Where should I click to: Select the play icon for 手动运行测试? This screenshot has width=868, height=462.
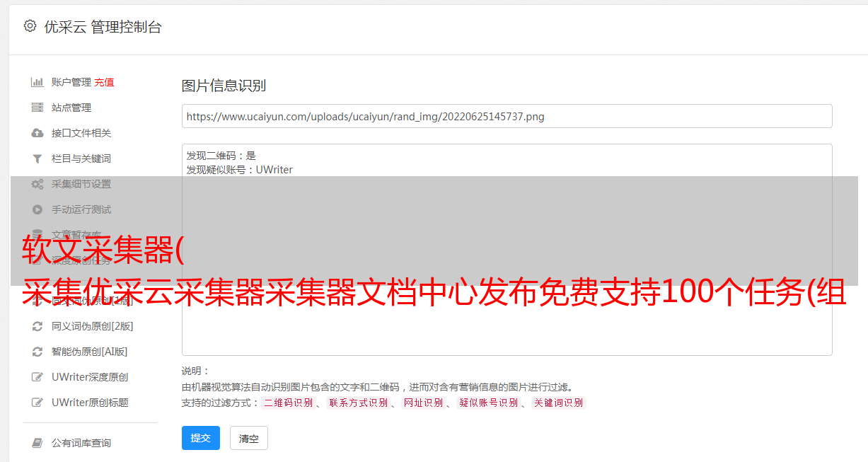pos(37,209)
